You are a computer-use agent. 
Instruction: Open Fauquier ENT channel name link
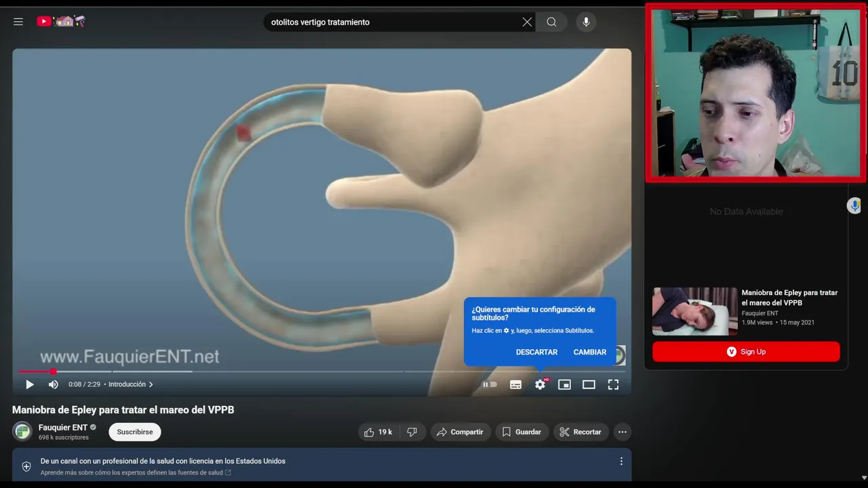click(63, 428)
